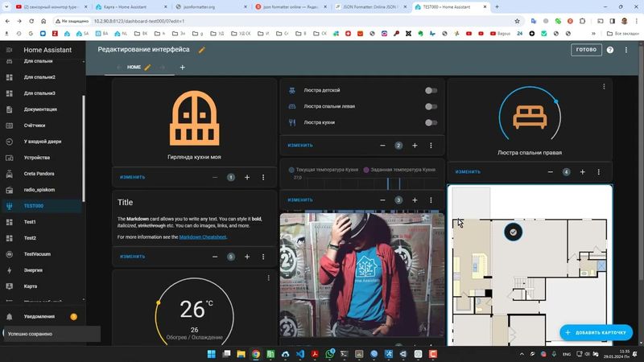
Task: Click the Гирлянда кухни моя balcony icon
Action: (x=194, y=118)
